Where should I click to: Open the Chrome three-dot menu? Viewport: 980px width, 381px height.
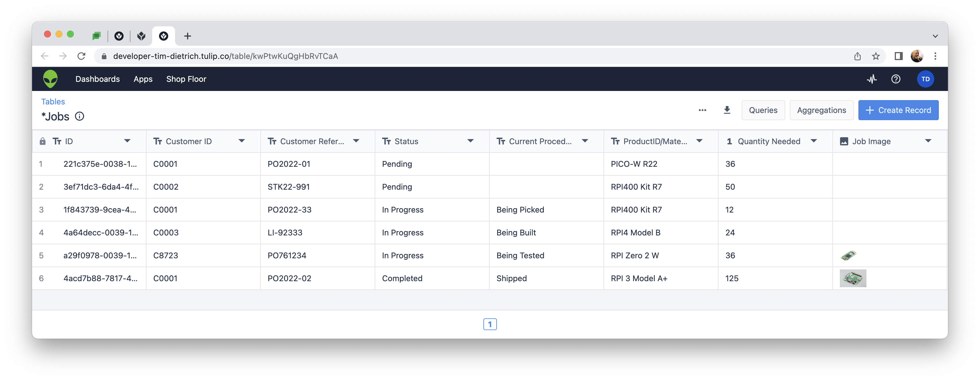pyautogui.click(x=935, y=56)
